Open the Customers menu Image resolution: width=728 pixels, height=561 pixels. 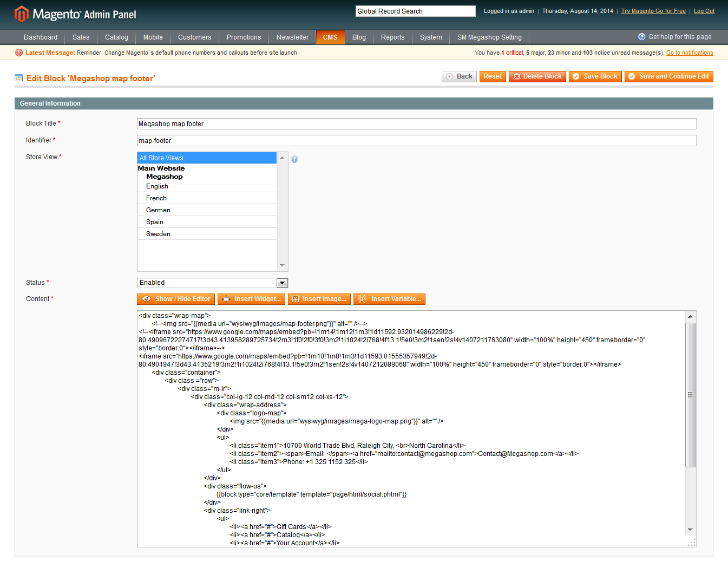pos(195,37)
